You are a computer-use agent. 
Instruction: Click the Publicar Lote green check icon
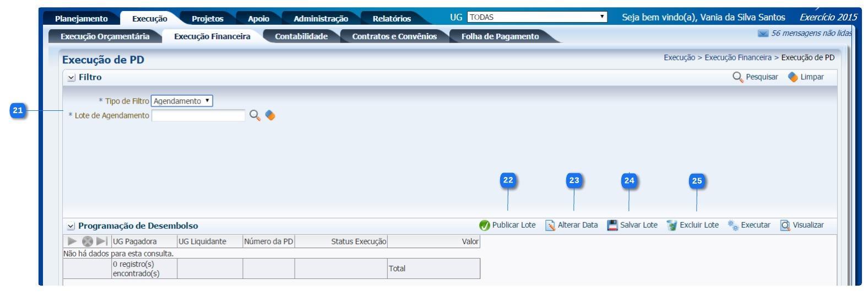(484, 226)
